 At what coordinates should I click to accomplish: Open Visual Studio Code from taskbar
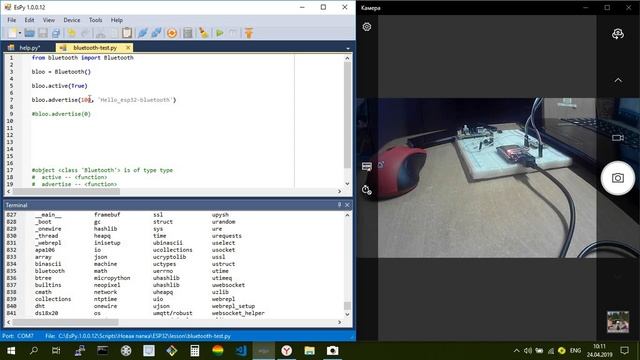[241, 351]
